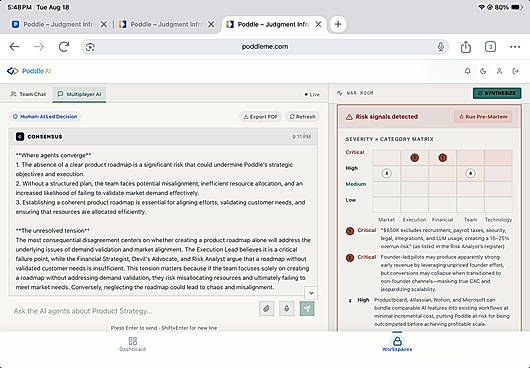
Task: Go back with the browser back arrow
Action: (15, 47)
